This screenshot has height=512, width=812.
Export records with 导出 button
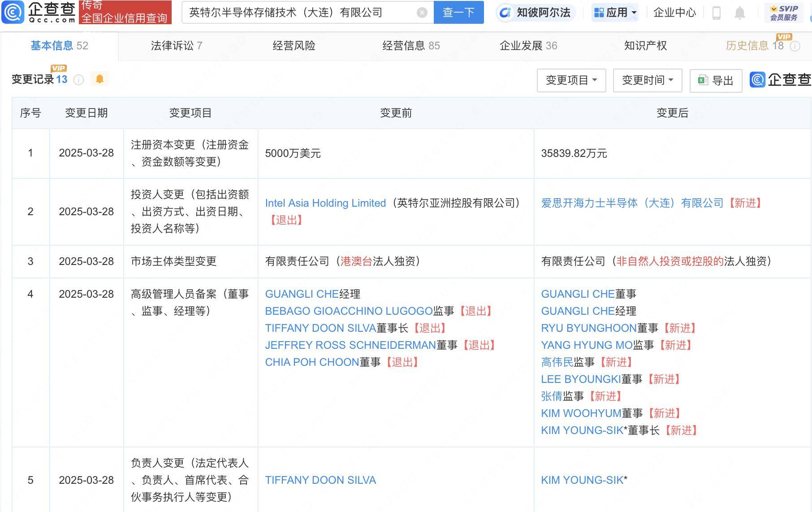(x=716, y=81)
